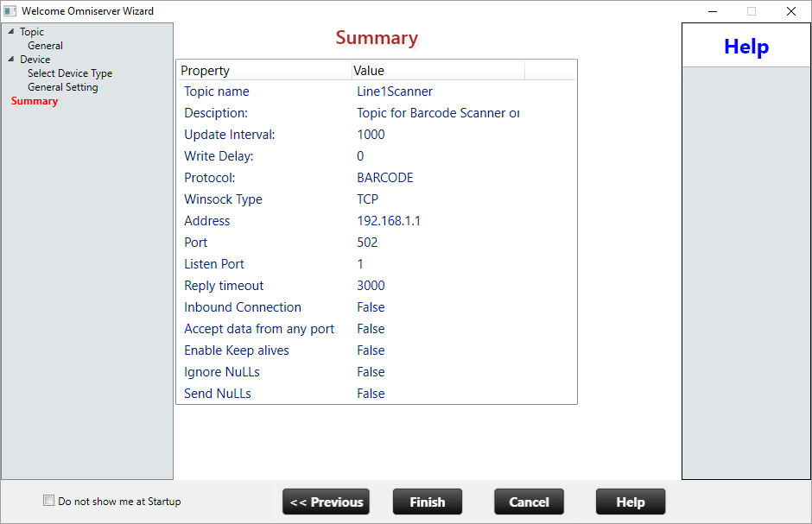Click the Address 192.168.1.1 row
This screenshot has height=524, width=812.
[376, 221]
